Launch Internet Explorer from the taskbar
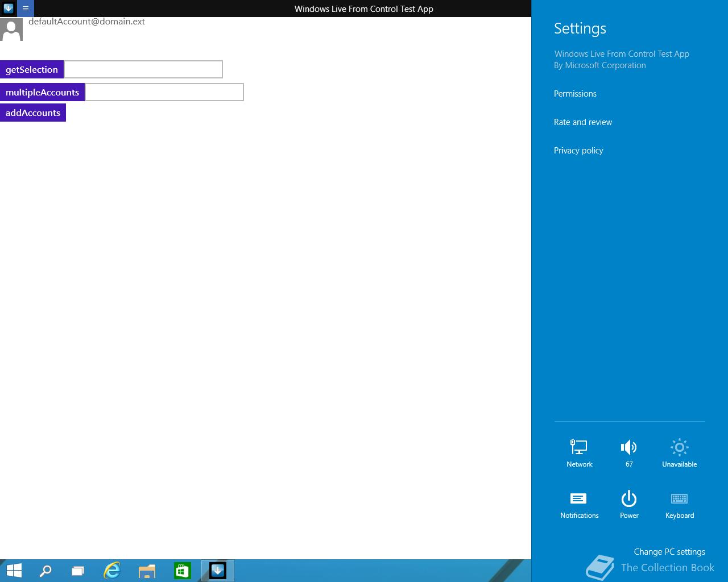The image size is (728, 582). tap(112, 571)
